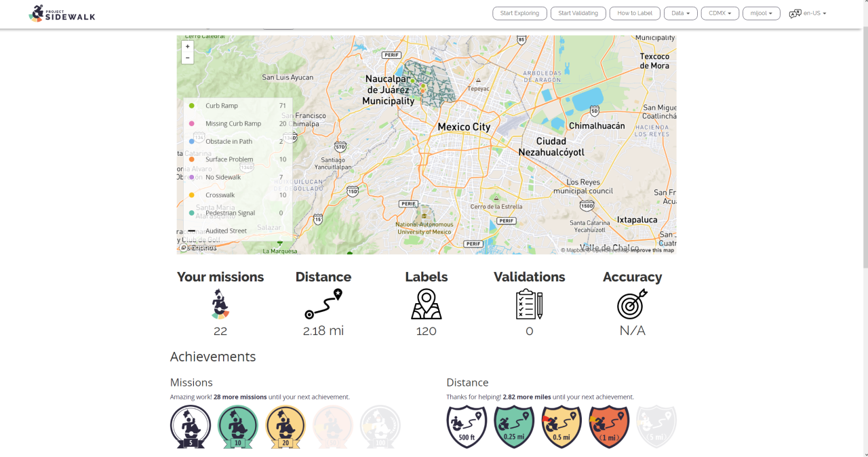Click the yellow Crosswalk legend dot

(192, 195)
